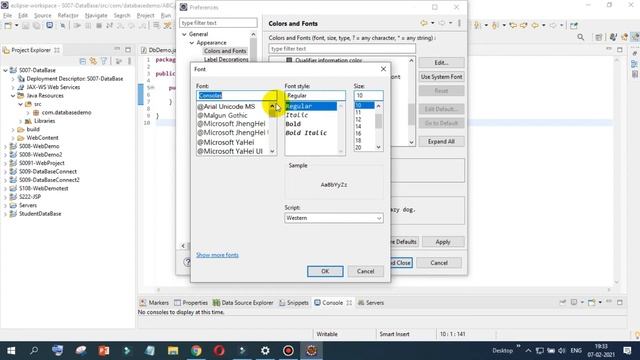This screenshot has height=360, width=640.
Task: Click OK in the Font dialog
Action: pos(325,271)
